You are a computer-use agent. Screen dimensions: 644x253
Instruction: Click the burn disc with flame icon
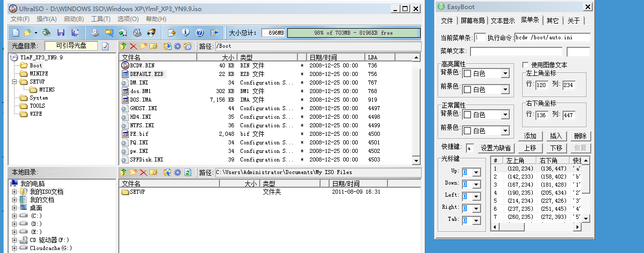[x=151, y=33]
